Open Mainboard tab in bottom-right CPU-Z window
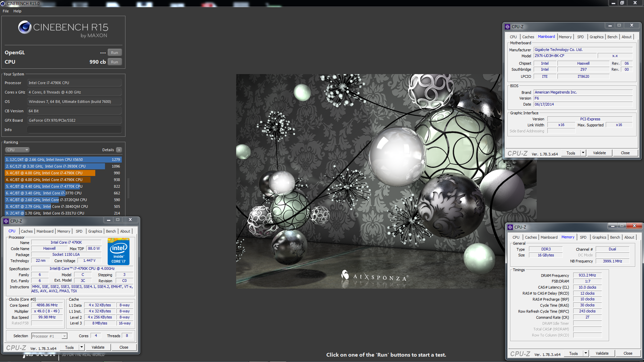This screenshot has width=644, height=362. [x=549, y=237]
